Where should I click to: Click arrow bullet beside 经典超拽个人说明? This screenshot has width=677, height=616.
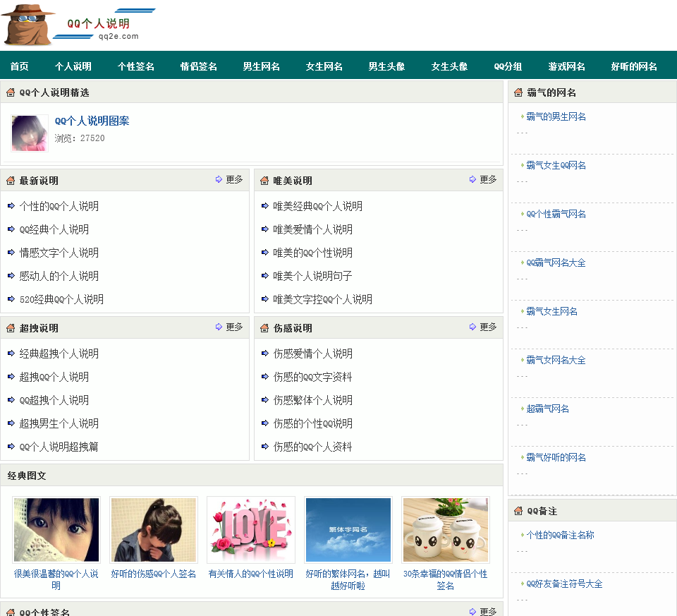point(11,354)
